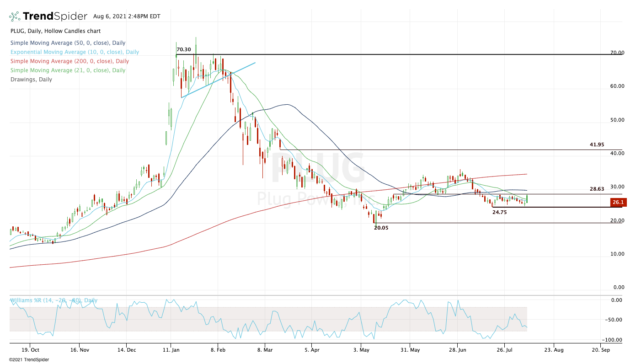Click the 28 Jun date axis label
Screen dimensions: 636x364
click(457, 350)
